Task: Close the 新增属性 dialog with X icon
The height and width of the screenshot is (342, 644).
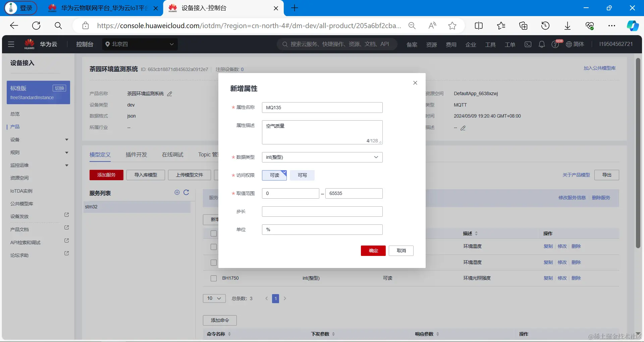Action: tap(415, 83)
